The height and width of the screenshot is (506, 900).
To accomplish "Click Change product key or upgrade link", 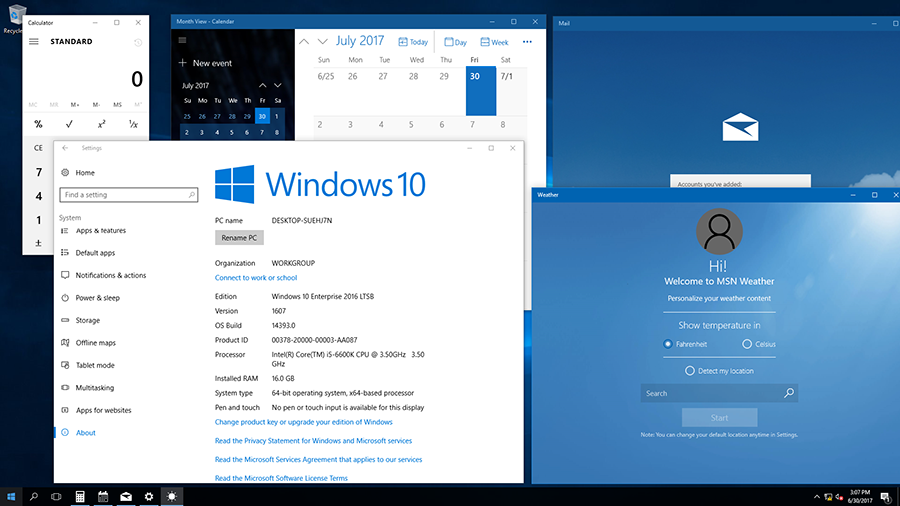I will 304,422.
